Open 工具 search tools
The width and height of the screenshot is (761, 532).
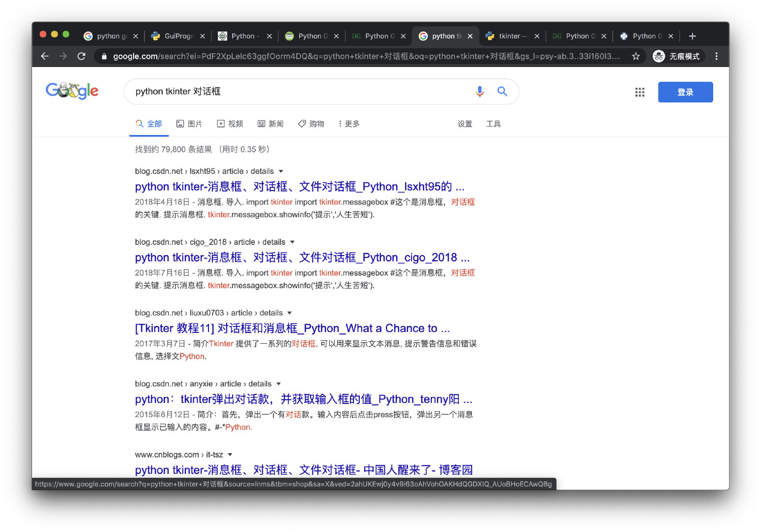click(x=493, y=124)
